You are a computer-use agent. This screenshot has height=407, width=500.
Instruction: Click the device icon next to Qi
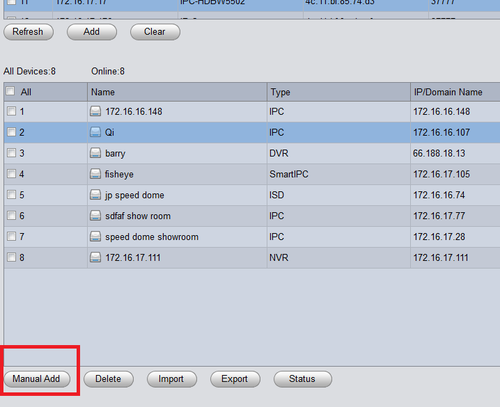point(95,132)
